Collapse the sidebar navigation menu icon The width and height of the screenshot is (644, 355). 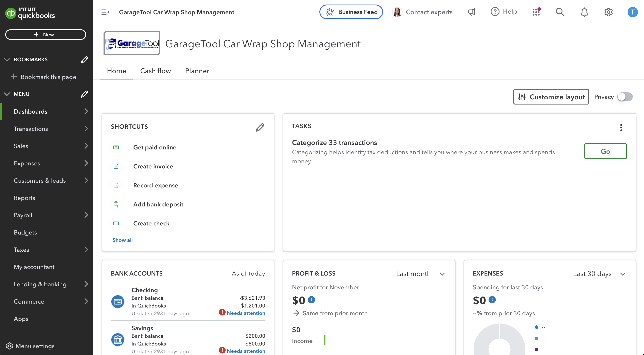(x=105, y=12)
